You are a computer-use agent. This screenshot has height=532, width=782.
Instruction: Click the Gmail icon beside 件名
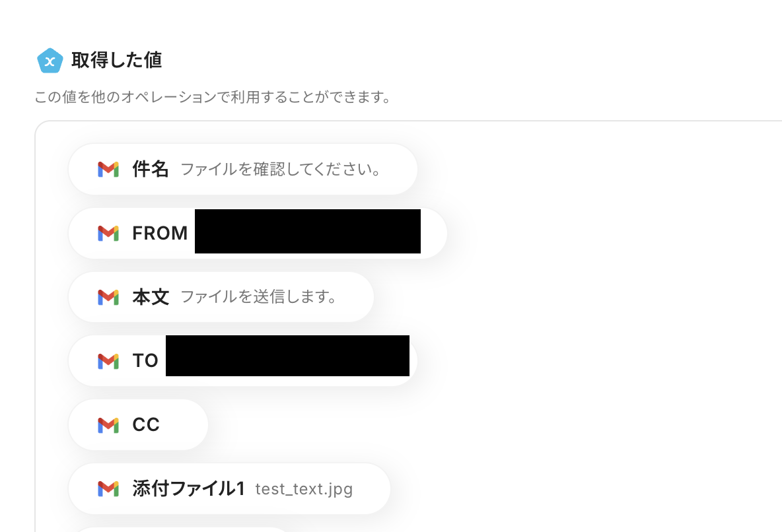tap(108, 170)
